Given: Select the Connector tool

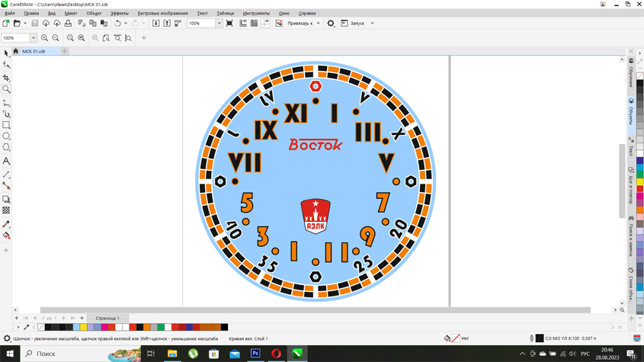Looking at the screenshot, I should 6,186.
